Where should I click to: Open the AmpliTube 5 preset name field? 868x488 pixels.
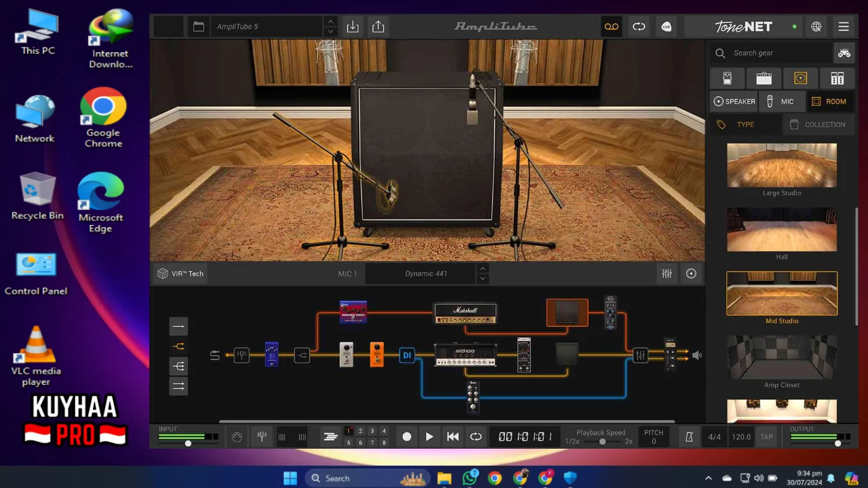[x=267, y=26]
